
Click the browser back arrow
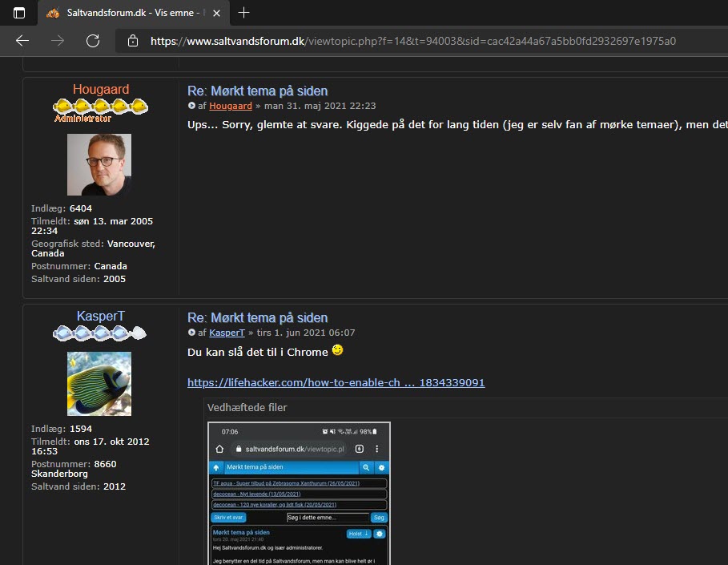point(22,41)
